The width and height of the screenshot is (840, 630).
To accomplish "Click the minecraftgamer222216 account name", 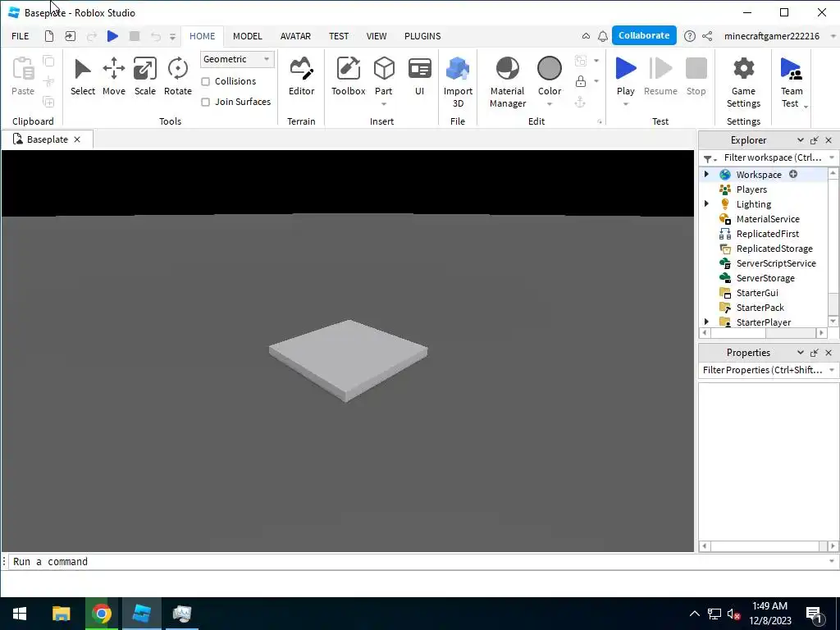I will point(771,36).
